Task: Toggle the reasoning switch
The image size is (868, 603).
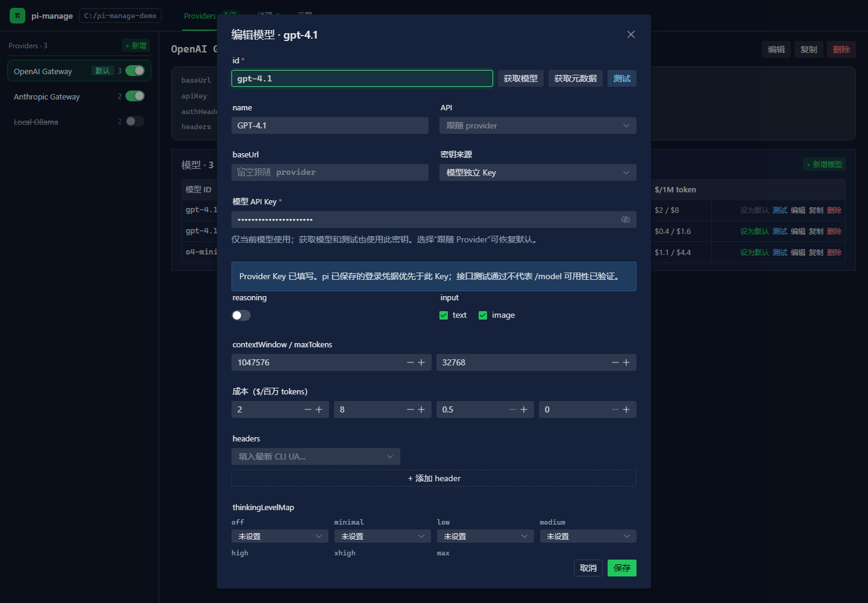Action: pyautogui.click(x=241, y=315)
